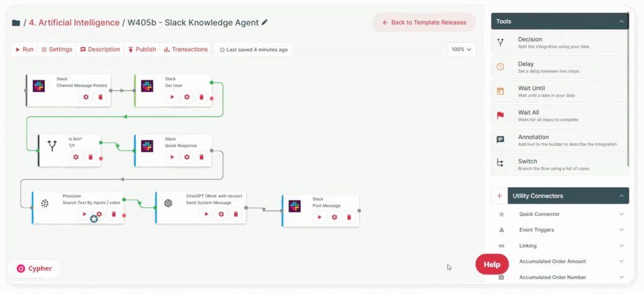The height and width of the screenshot is (294, 644).
Task: Run the Slack Quick Response step
Action: (172, 157)
